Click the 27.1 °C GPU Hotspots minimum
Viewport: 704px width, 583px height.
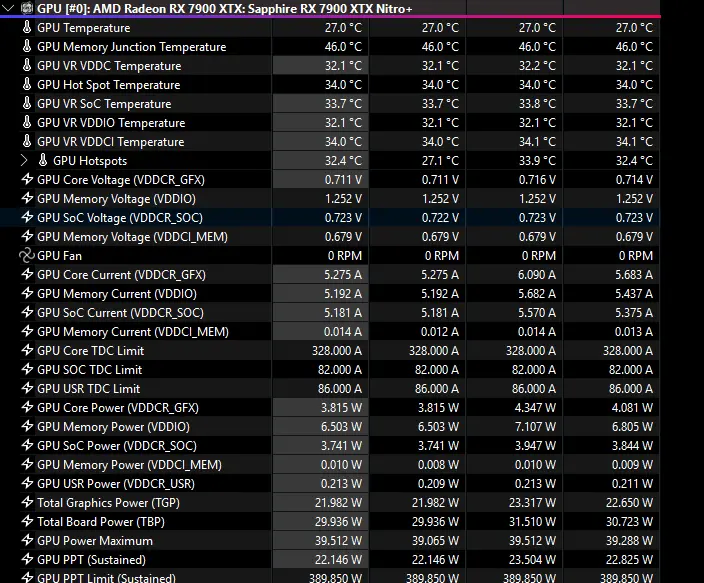[x=418, y=160]
